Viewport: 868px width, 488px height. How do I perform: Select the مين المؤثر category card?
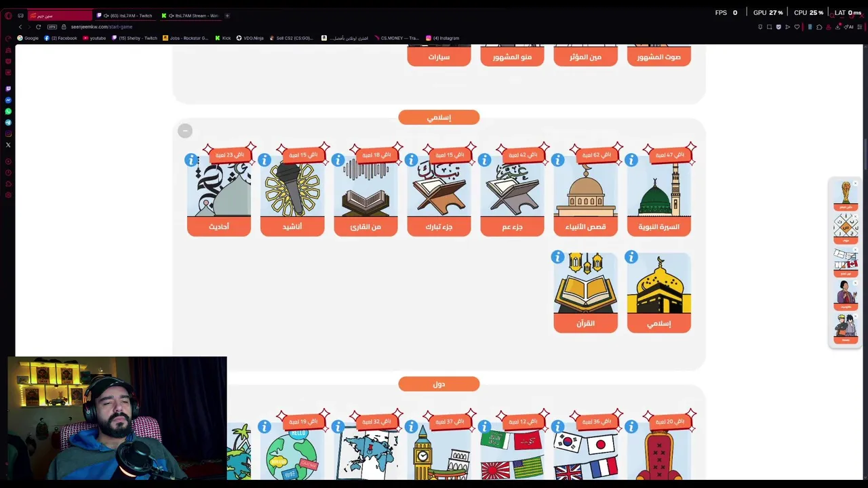coord(585,56)
